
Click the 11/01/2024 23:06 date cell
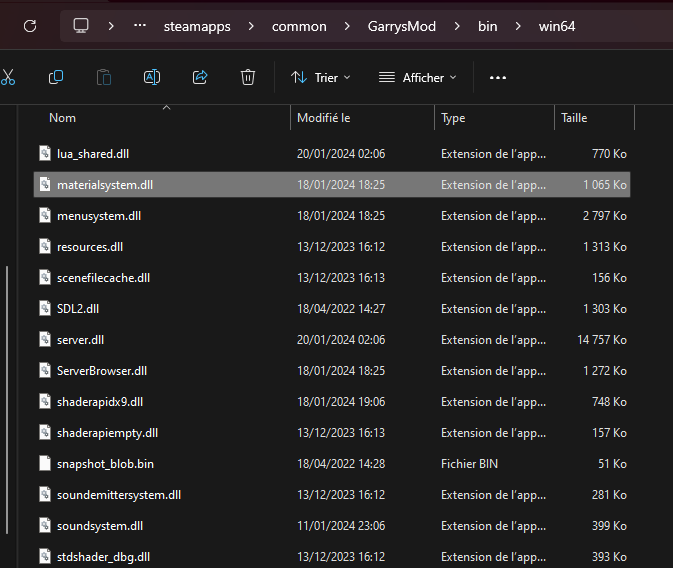(341, 526)
